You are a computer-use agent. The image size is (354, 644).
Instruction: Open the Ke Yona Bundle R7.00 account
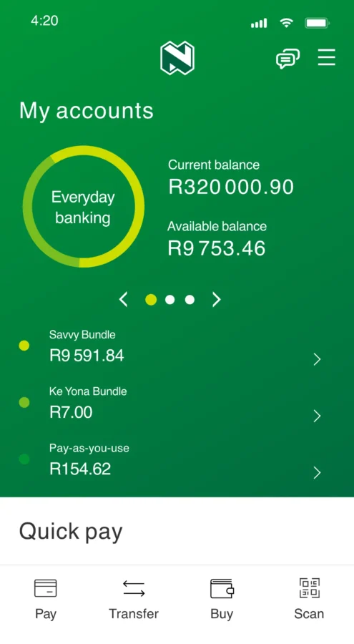170,404
